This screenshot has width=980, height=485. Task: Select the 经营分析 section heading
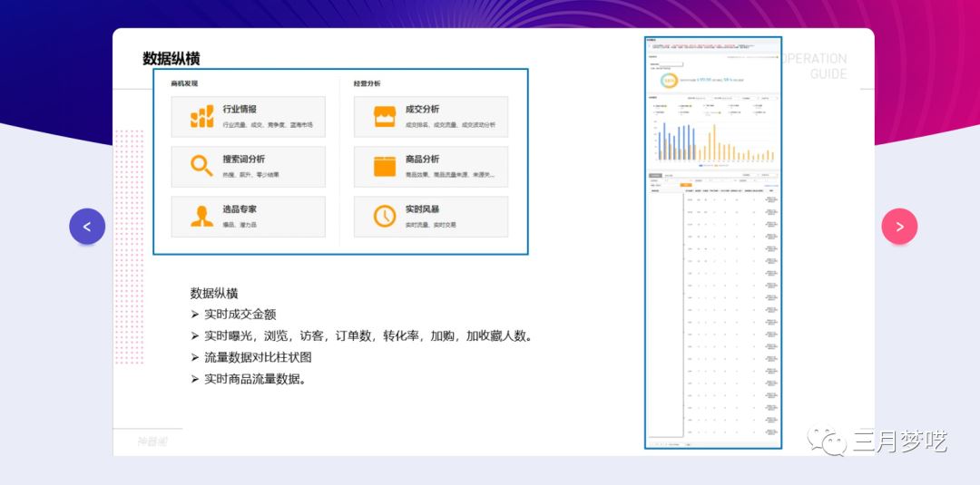tap(367, 83)
